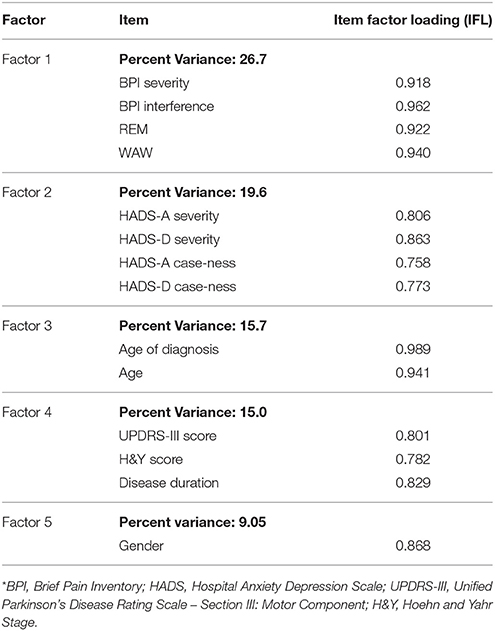Click the WAW loading value 0.940
495x631 pixels.
click(413, 153)
